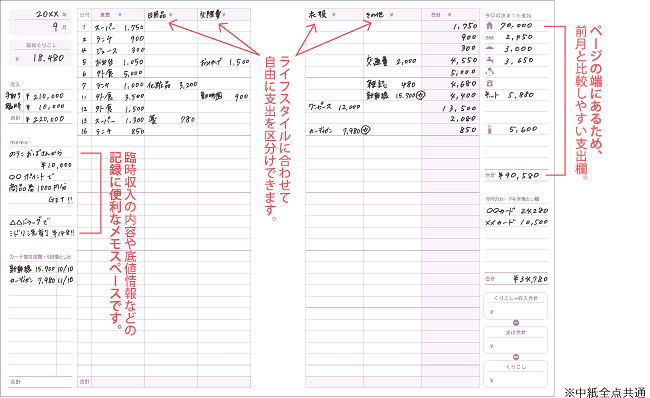
Task: Click the 雑誌 480 entry
Action: 391,84
